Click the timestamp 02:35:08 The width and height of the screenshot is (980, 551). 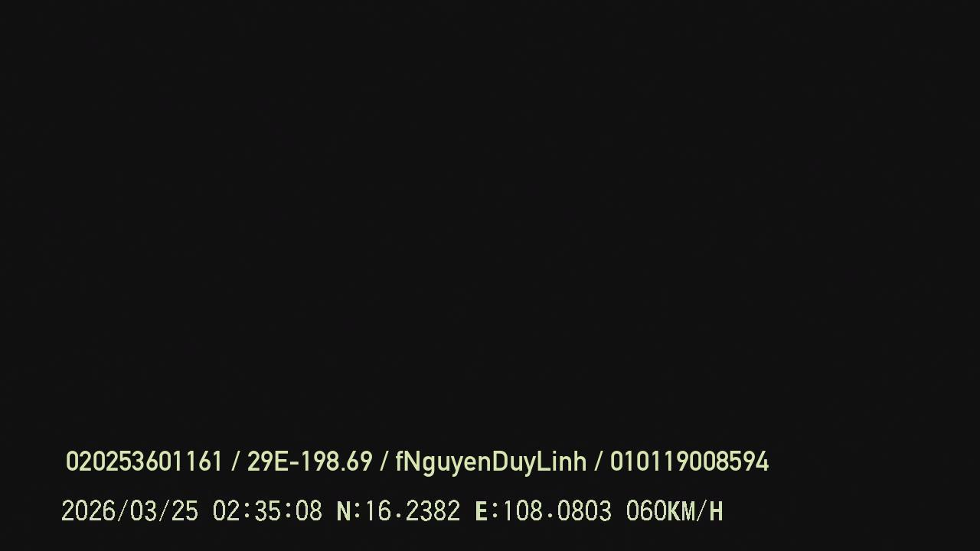point(267,511)
